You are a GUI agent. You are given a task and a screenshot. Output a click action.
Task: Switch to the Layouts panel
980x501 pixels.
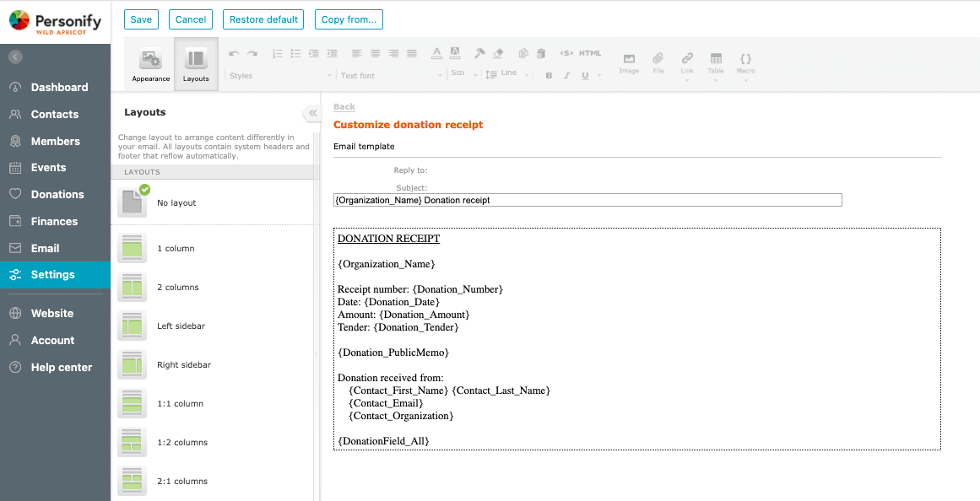[196, 63]
